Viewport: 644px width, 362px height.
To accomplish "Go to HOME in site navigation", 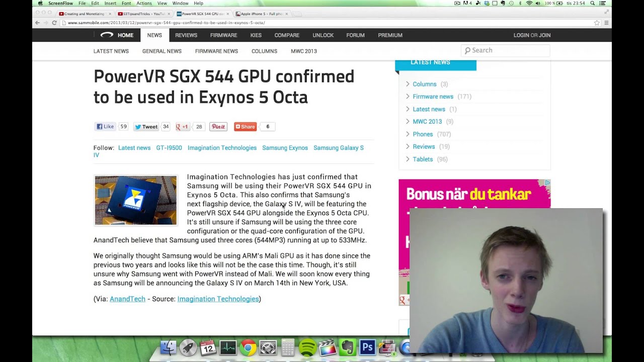I will coord(125,35).
